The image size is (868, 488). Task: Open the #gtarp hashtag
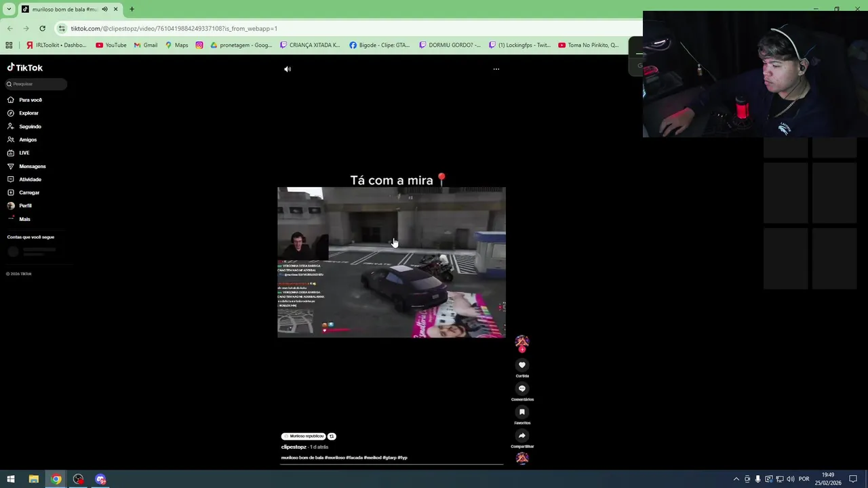pos(389,458)
